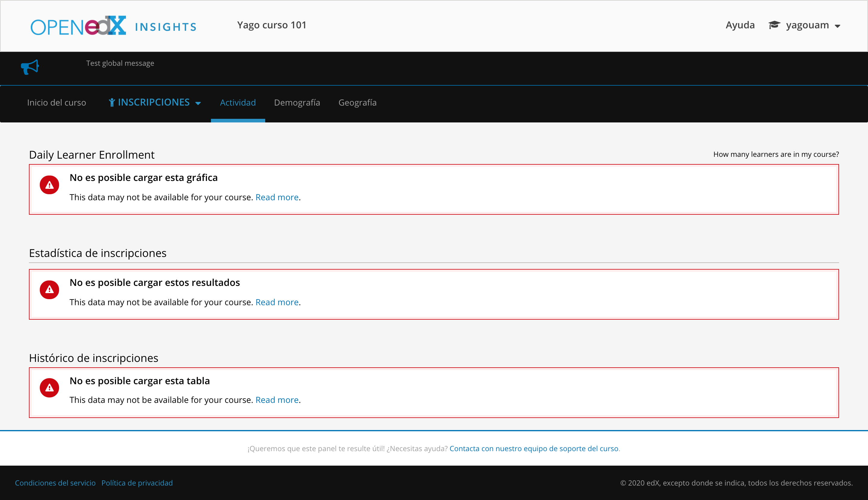
Task: Click the warning icon in the results error box
Action: click(49, 290)
